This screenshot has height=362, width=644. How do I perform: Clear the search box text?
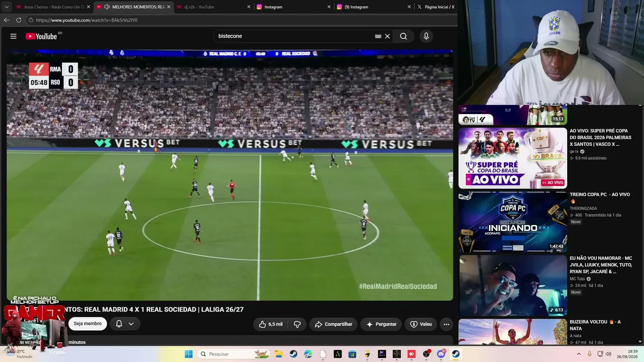[387, 36]
